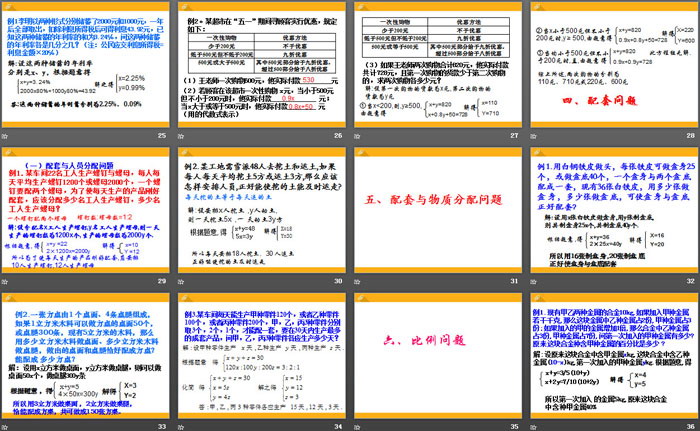Click slide number label 25
Viewport: 700px width, 431px height.
tap(162, 135)
